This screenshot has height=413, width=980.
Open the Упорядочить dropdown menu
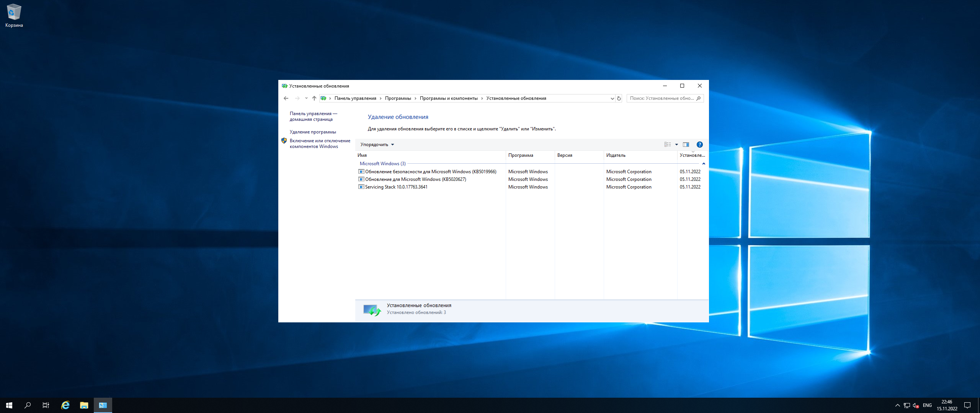tap(377, 145)
